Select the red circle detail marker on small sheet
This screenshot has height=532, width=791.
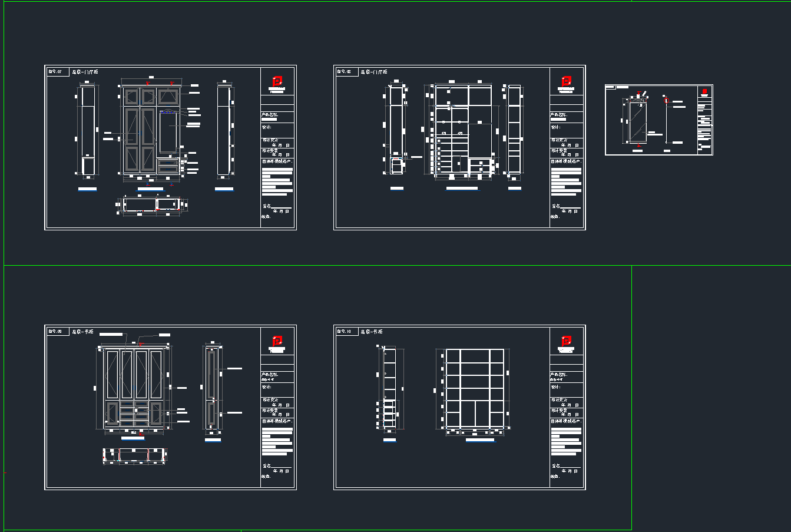pos(666,100)
